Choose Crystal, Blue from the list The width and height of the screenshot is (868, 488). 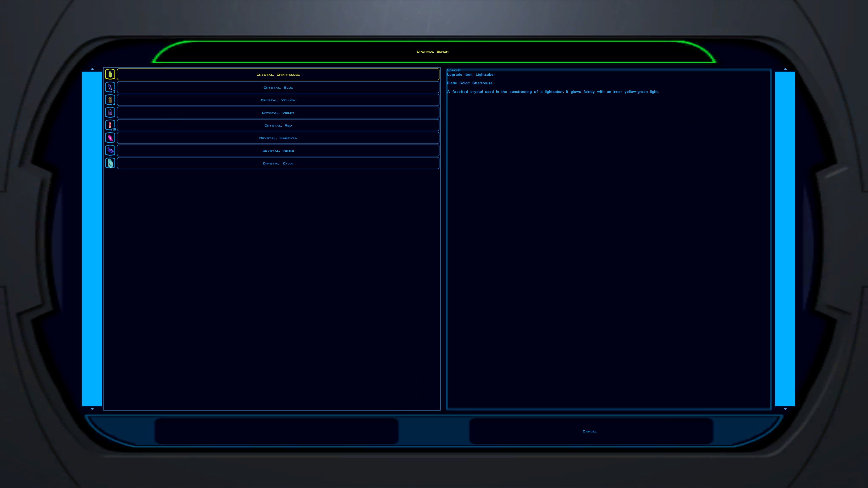point(278,87)
